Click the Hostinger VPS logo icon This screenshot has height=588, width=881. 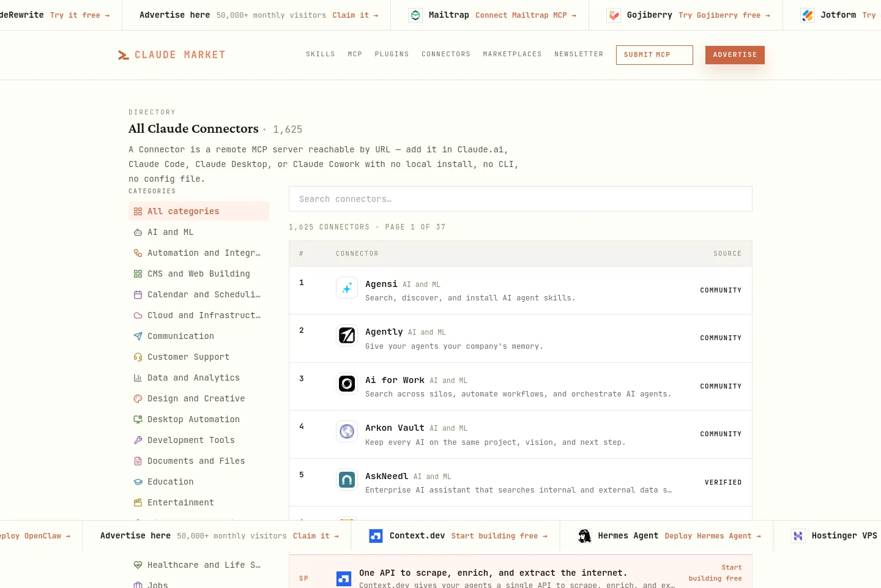coord(798,536)
